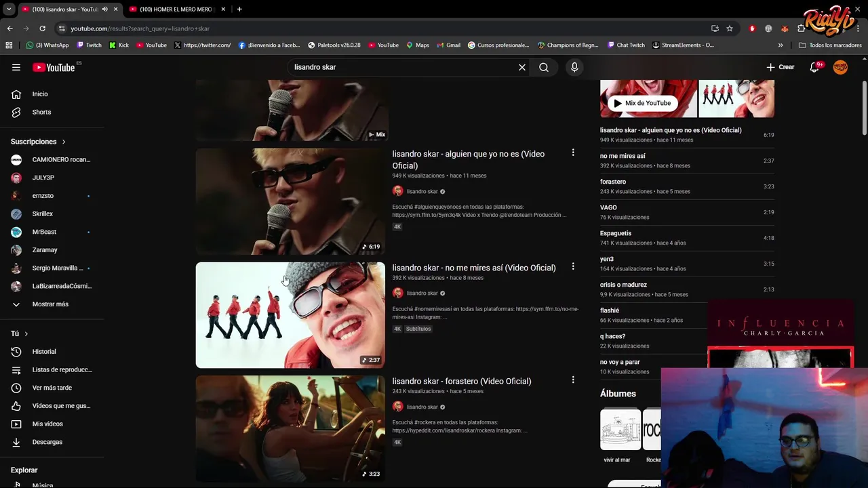Open the no me mires así video title
The width and height of the screenshot is (868, 488).
coord(473,268)
